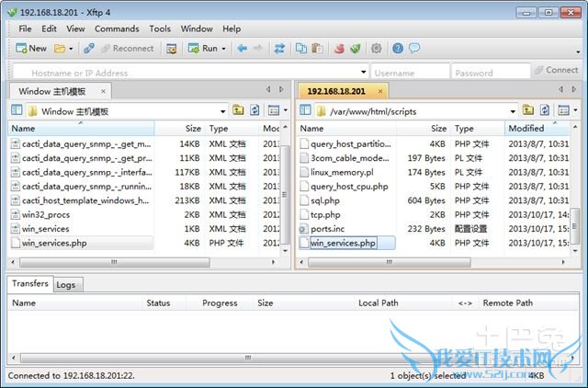Click the Username input field

click(x=410, y=73)
